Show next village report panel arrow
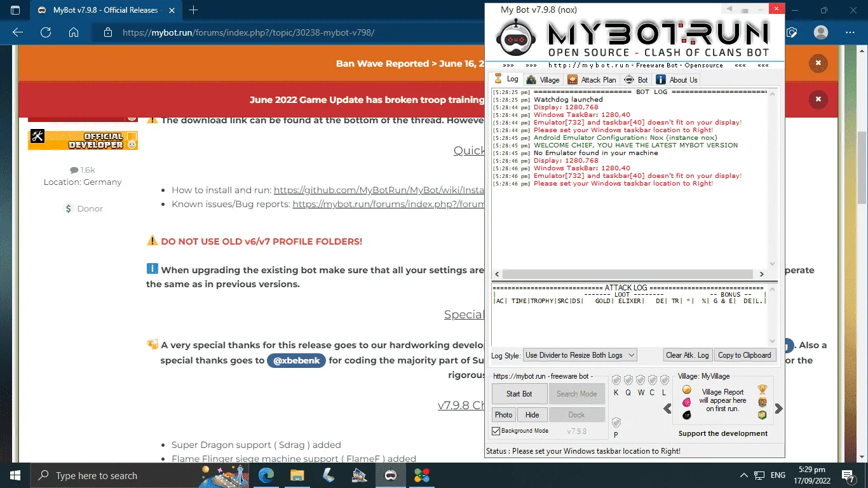The width and height of the screenshot is (868, 488). [778, 409]
